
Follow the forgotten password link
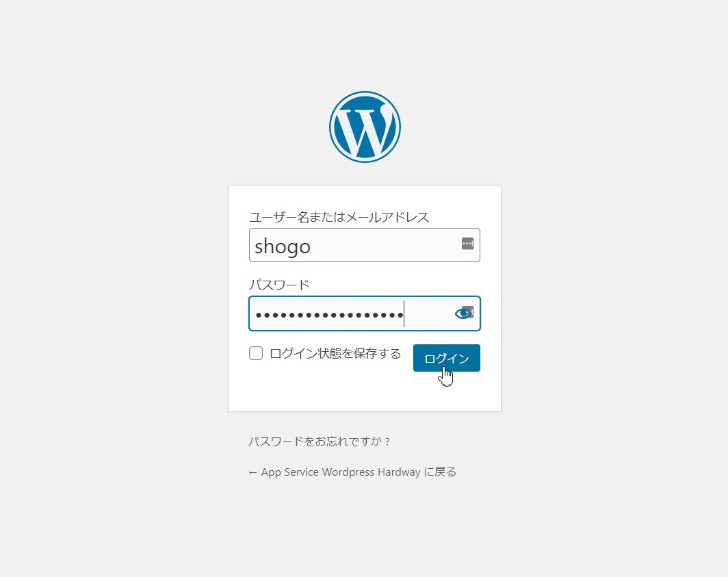click(319, 441)
